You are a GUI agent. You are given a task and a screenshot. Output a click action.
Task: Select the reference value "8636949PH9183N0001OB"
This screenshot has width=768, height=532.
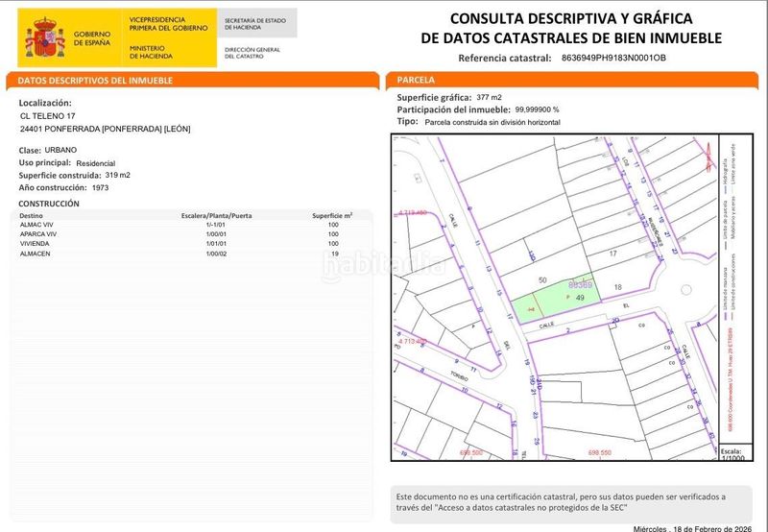point(613,58)
